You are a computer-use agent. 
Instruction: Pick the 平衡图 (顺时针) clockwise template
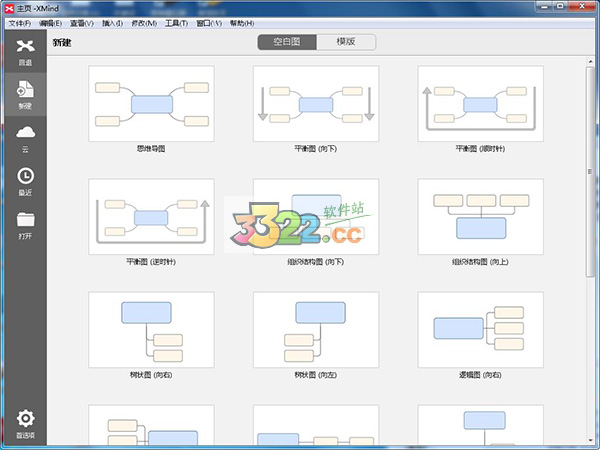click(480, 104)
